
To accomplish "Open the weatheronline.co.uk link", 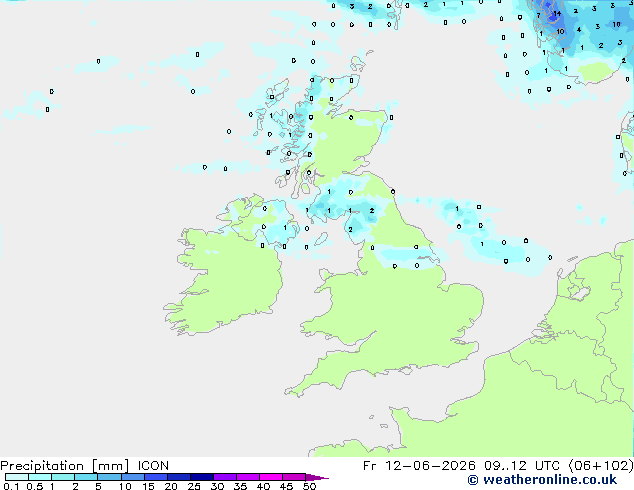I will (x=542, y=480).
